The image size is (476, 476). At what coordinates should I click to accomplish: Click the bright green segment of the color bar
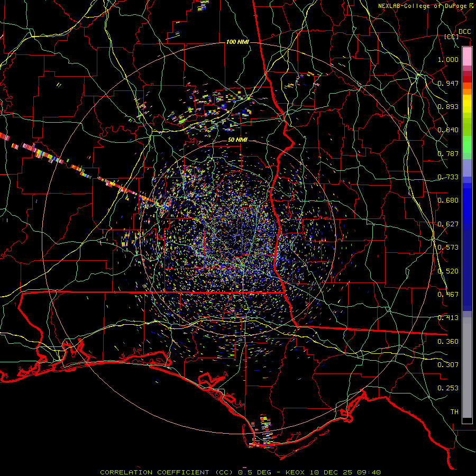[x=467, y=144]
